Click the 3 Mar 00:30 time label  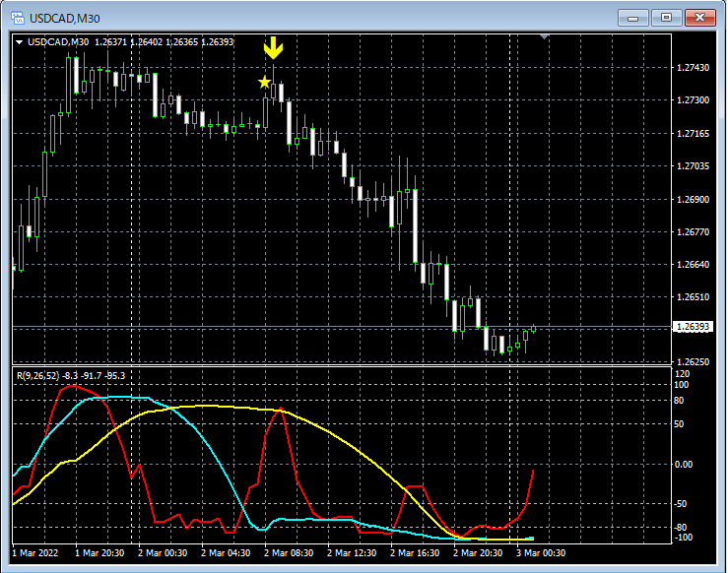[x=541, y=553]
